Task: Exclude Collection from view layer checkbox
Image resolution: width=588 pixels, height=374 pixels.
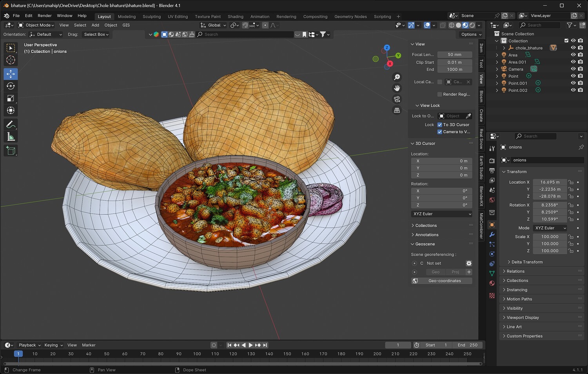Action: [566, 41]
